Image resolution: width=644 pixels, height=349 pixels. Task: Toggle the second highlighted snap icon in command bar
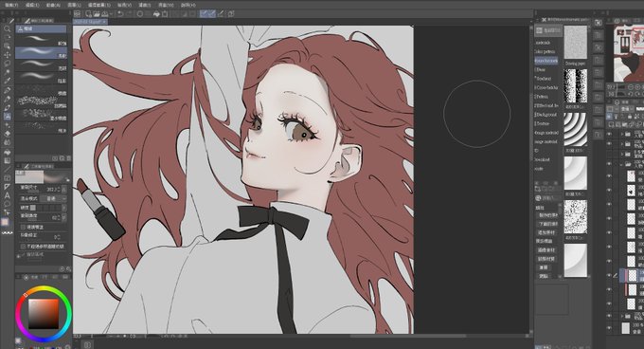[x=211, y=14]
